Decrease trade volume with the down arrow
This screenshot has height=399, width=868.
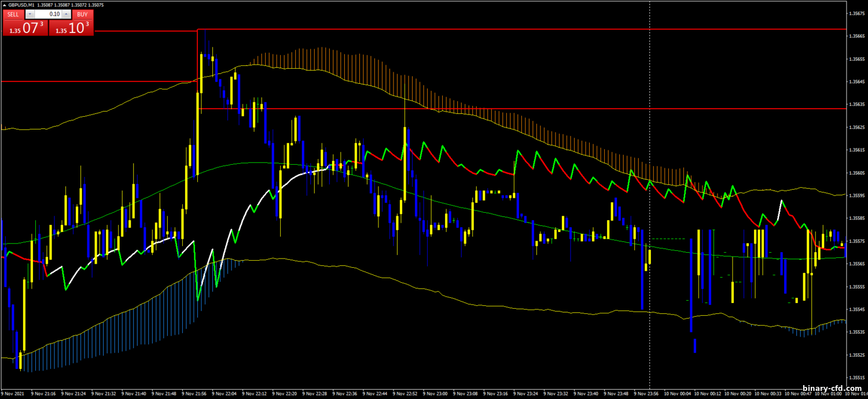click(30, 14)
